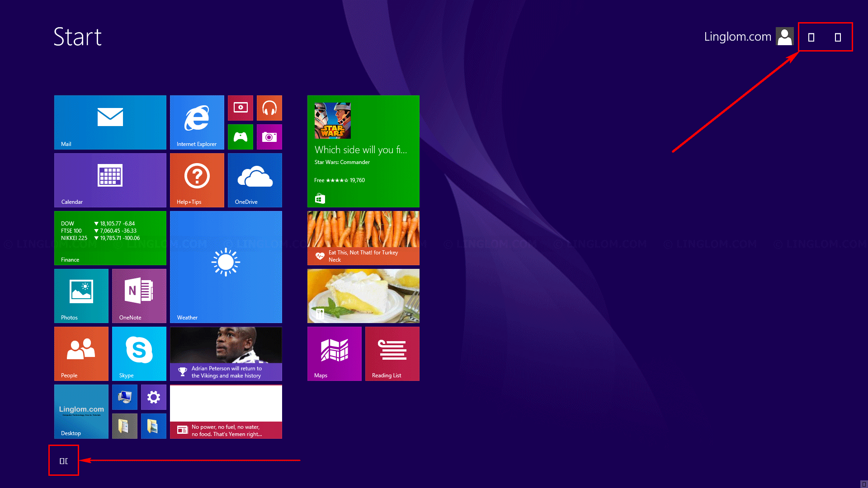Launch Internet Explorer
The height and width of the screenshot is (488, 868).
pyautogui.click(x=197, y=122)
